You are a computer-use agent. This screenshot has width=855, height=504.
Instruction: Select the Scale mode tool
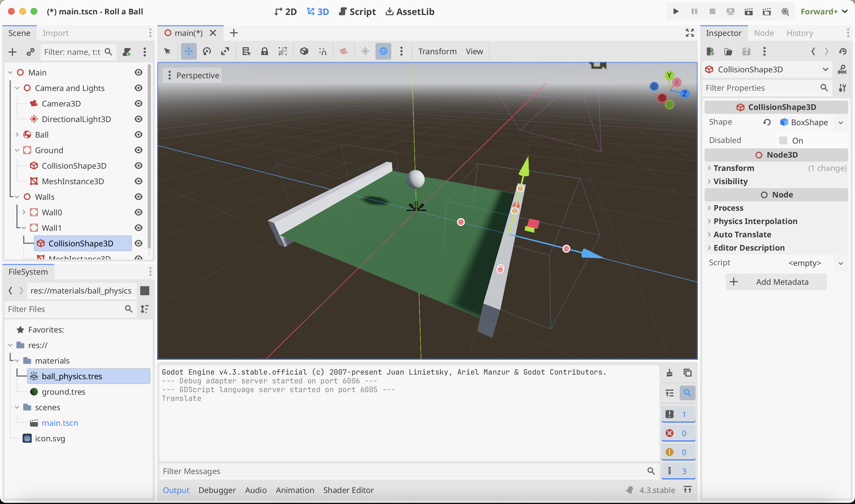click(x=224, y=51)
